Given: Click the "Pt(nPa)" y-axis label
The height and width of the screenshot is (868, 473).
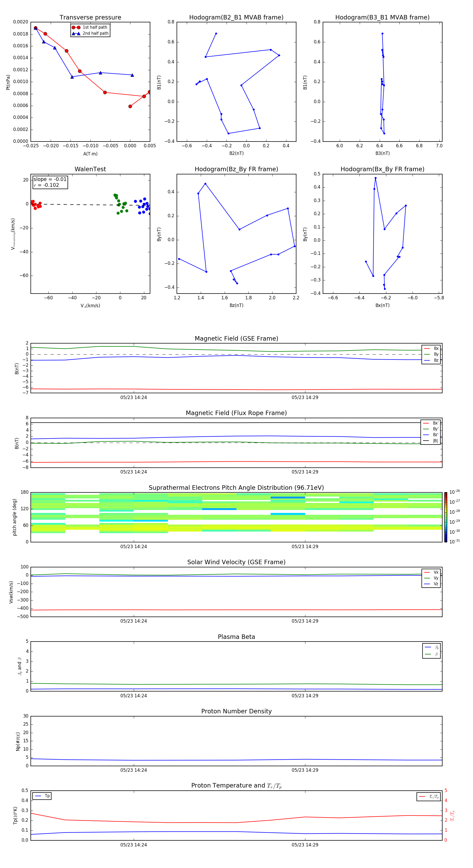Looking at the screenshot, I should tap(8, 82).
